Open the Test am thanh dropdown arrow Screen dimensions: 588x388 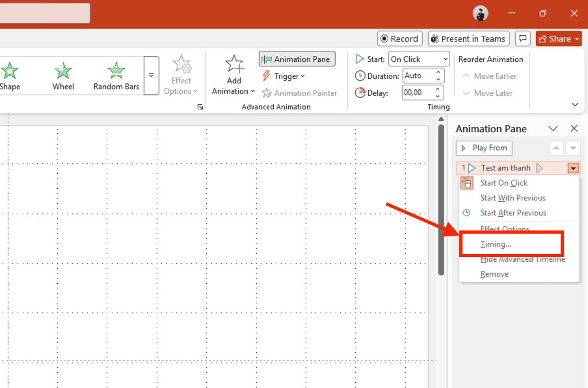click(x=574, y=168)
